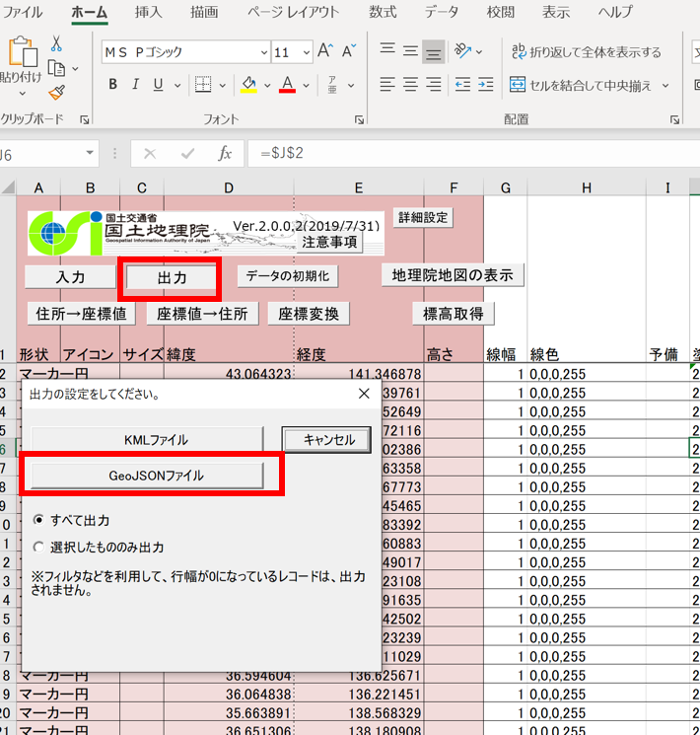Viewport: 700px width, 735px height.
Task: Expand the copy options arrow
Action: [75, 69]
